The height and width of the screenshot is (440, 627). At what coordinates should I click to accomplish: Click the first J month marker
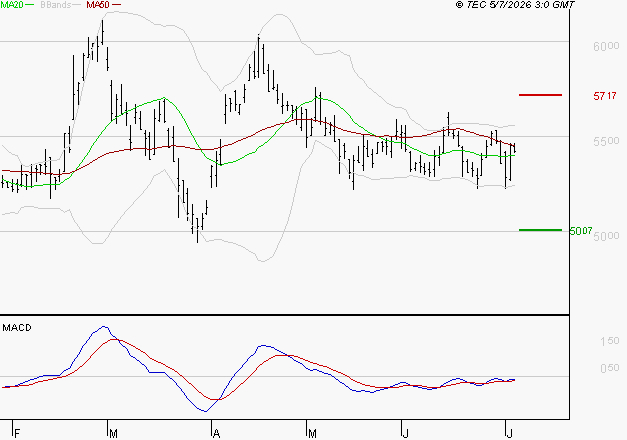pyautogui.click(x=405, y=433)
